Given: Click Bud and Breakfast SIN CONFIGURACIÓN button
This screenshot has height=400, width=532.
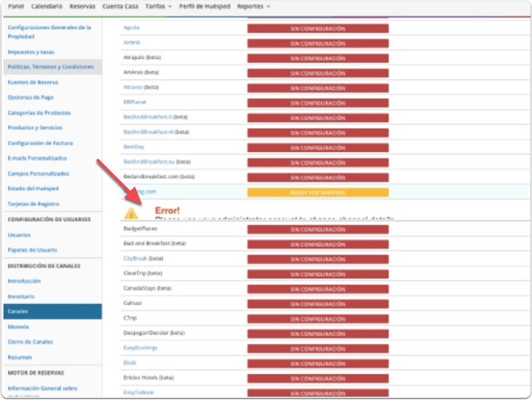Looking at the screenshot, I should click(318, 244).
